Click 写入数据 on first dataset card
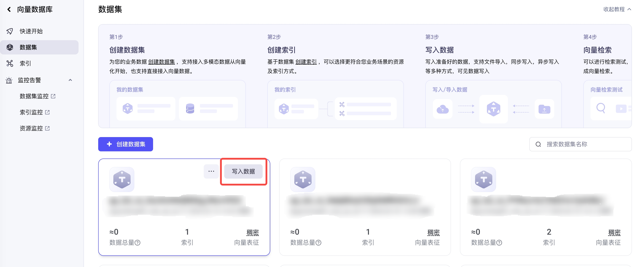 [x=243, y=171]
